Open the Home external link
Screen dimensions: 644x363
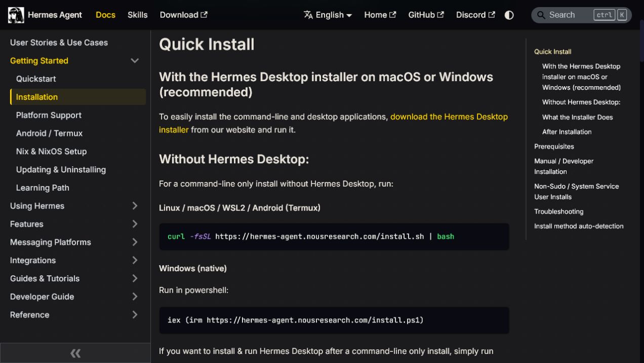click(x=380, y=15)
